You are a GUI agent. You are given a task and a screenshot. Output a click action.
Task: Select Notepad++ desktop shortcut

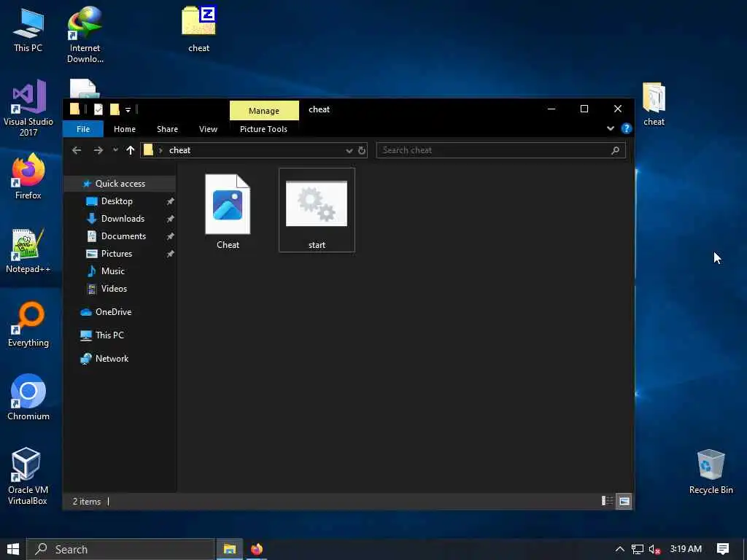[x=28, y=251]
